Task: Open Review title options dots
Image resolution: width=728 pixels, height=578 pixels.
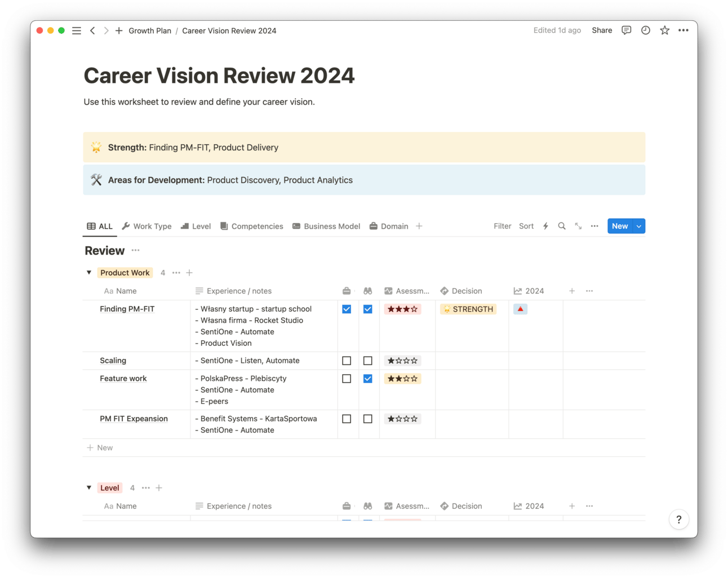Action: tap(135, 250)
